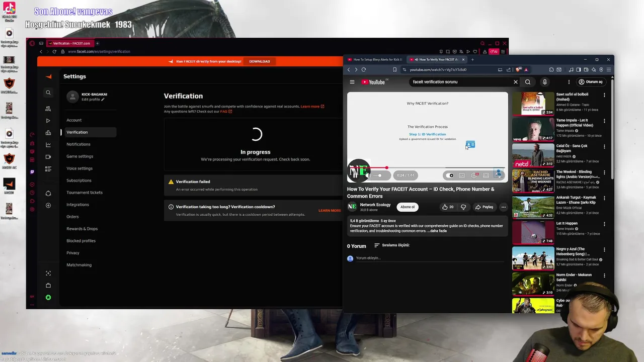Viewport: 644px width, 362px height.
Task: Open the FACEIT rankings podium icon
Action: (x=48, y=133)
